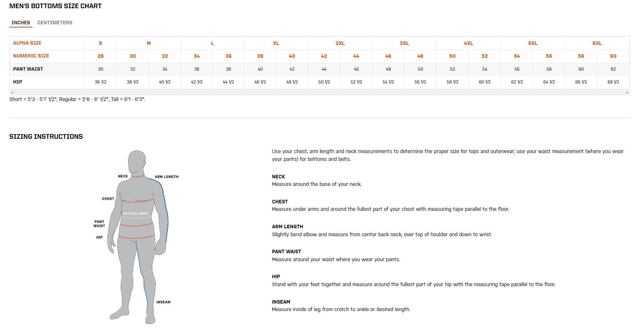Image resolution: width=644 pixels, height=330 pixels.
Task: Select the Inches tab
Action: coord(21,22)
